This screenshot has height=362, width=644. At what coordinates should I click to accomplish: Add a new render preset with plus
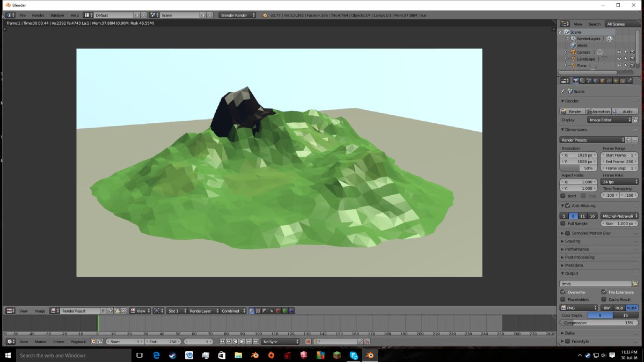(x=628, y=139)
